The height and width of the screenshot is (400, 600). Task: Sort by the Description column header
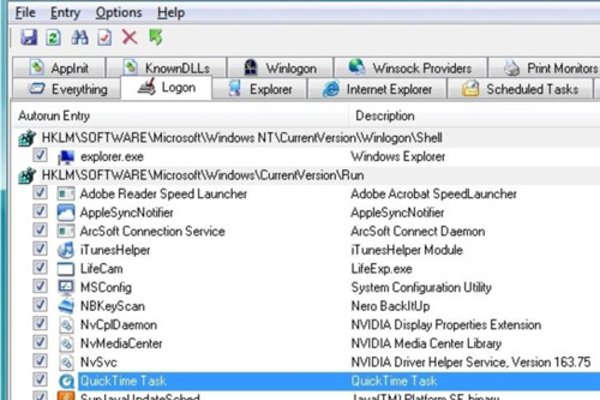(x=474, y=116)
